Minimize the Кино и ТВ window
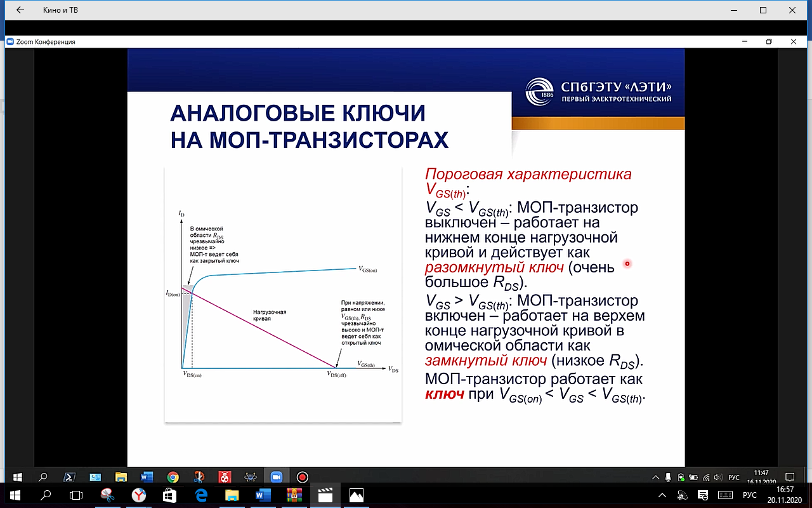Screen dimensions: 812x508 [x=733, y=10]
